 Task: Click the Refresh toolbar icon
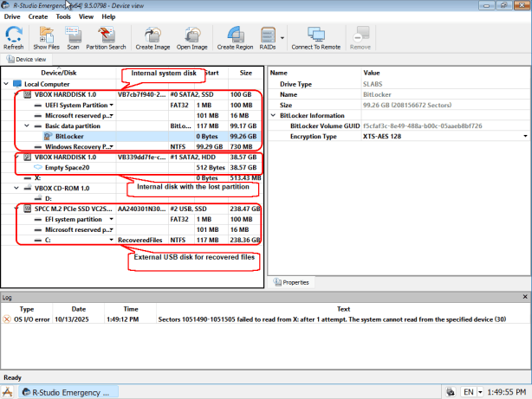point(14,39)
